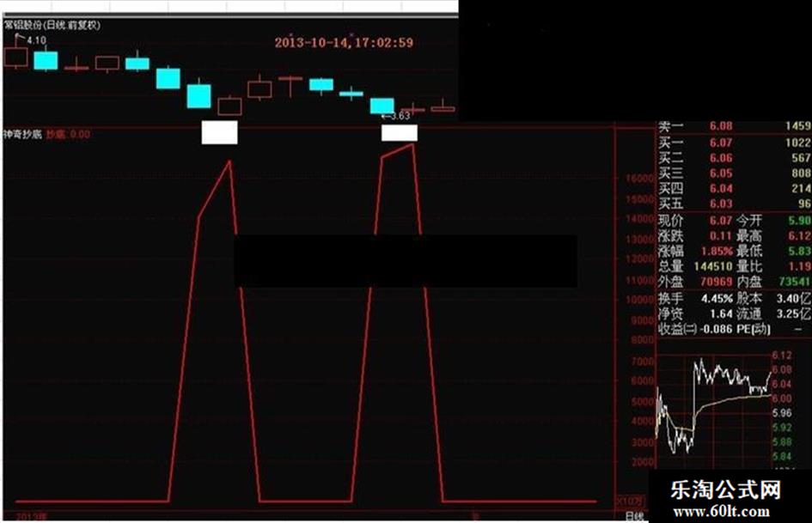Click the 2013年 date axis label
812x523 pixels.
pos(32,517)
